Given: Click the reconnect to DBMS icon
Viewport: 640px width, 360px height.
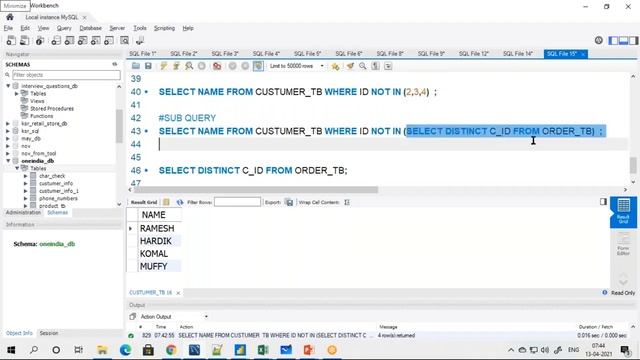Looking at the screenshot, I should coord(140,40).
